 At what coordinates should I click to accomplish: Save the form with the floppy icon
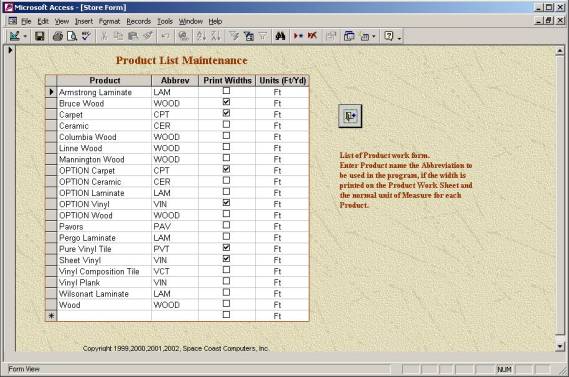[x=40, y=36]
